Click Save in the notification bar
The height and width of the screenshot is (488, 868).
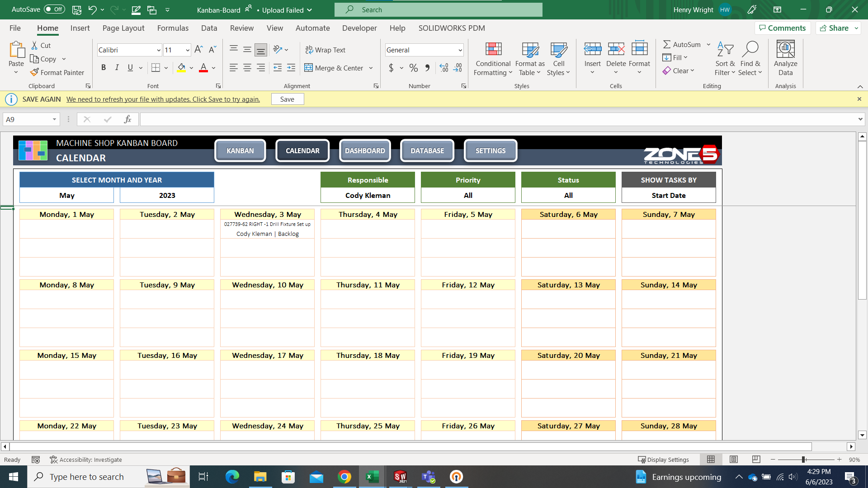coord(288,99)
